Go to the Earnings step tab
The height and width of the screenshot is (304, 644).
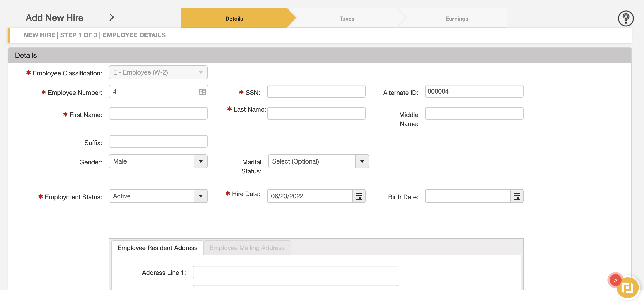(x=457, y=19)
